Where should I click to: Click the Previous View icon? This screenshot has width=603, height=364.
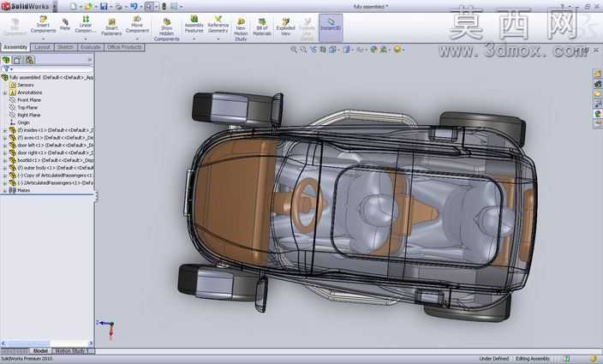[x=313, y=49]
